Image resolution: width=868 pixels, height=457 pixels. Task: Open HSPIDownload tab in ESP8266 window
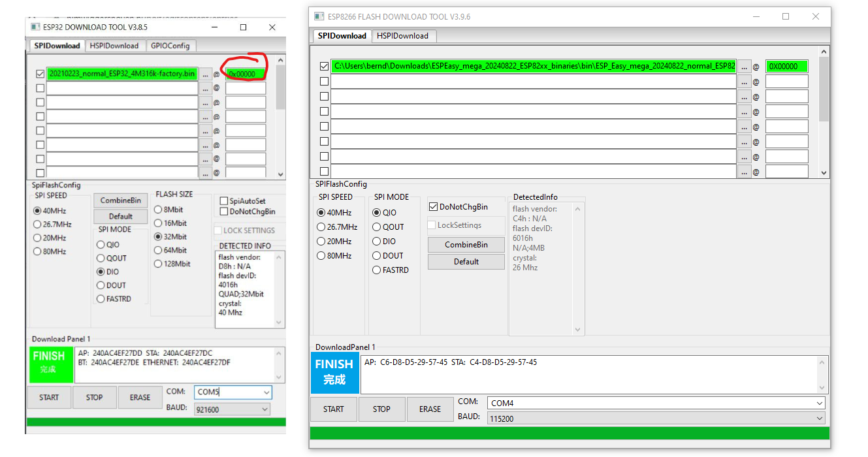pos(402,36)
